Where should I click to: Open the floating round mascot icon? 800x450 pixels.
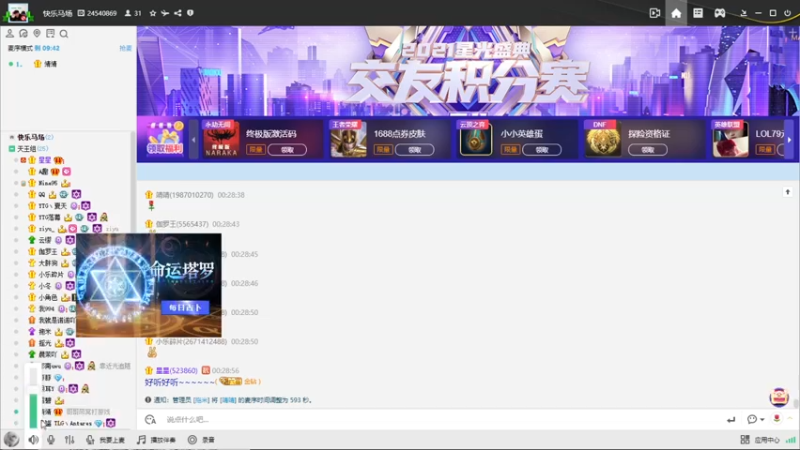click(x=779, y=397)
